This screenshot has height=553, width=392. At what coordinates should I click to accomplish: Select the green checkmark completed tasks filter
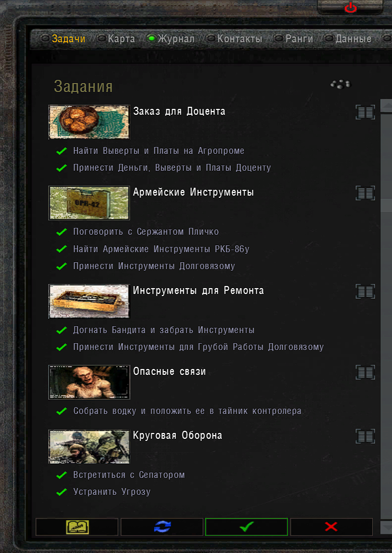click(246, 527)
